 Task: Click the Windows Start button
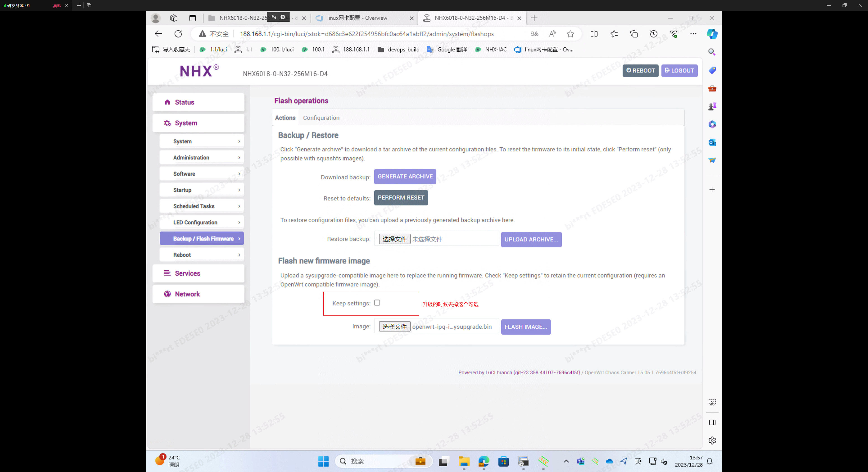(323, 461)
